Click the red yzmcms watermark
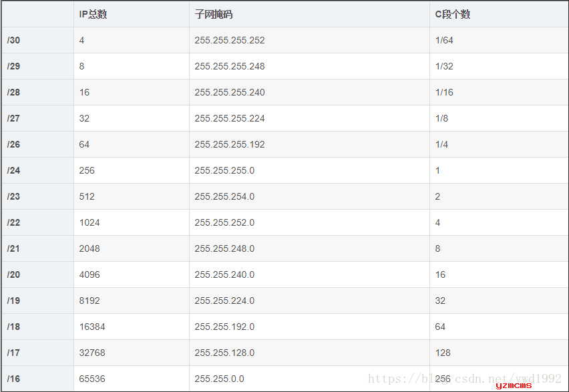 point(514,386)
